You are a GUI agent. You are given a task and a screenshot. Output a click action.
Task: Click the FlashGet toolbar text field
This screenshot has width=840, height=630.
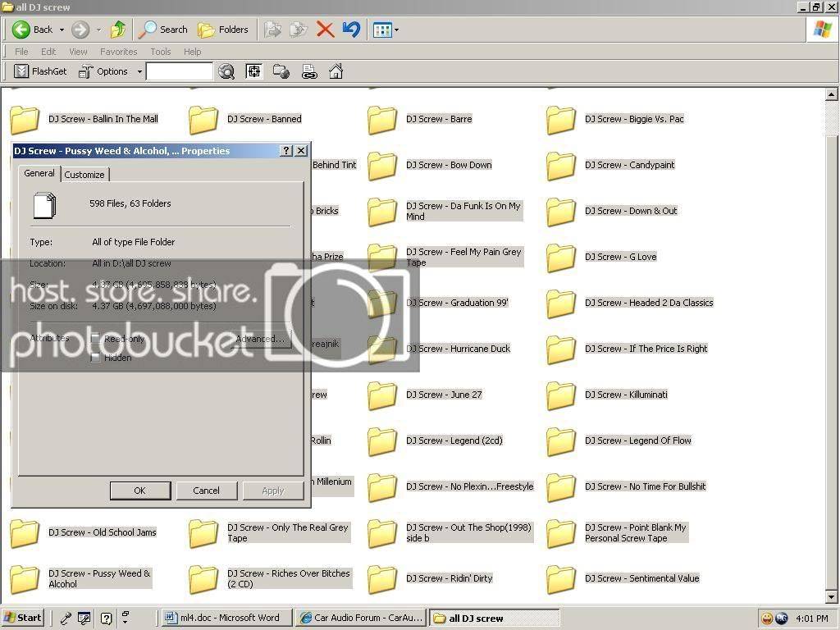[x=179, y=71]
